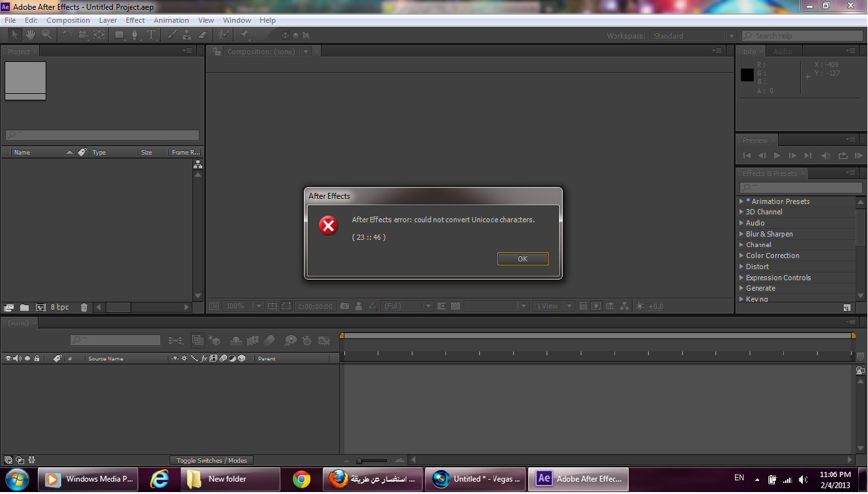868x494 pixels.
Task: Select the Rectangle shape tool
Action: (x=119, y=35)
